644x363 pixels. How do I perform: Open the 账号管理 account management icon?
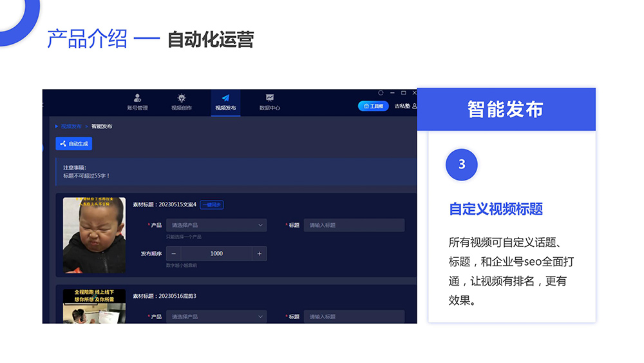coord(137,99)
